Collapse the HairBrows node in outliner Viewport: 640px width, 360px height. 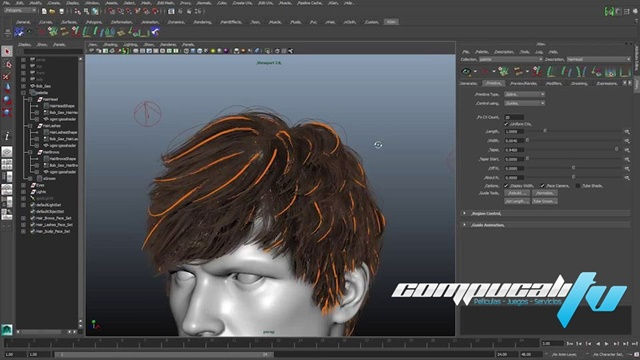[30, 152]
